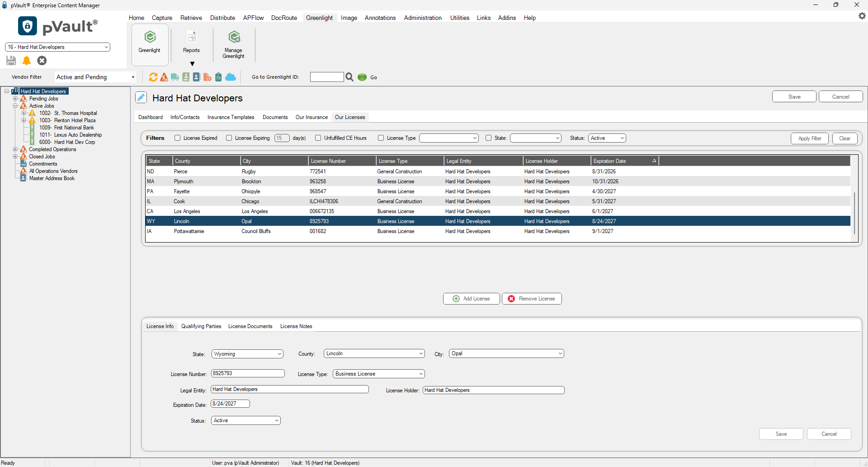
Task: Open the Administration menu
Action: click(x=423, y=18)
